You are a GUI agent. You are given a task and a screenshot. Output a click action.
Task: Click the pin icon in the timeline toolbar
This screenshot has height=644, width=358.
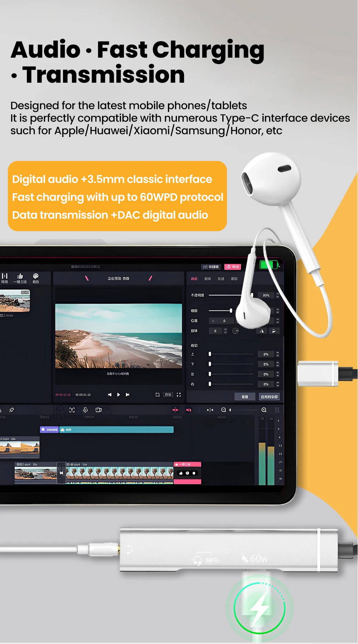pos(11,410)
